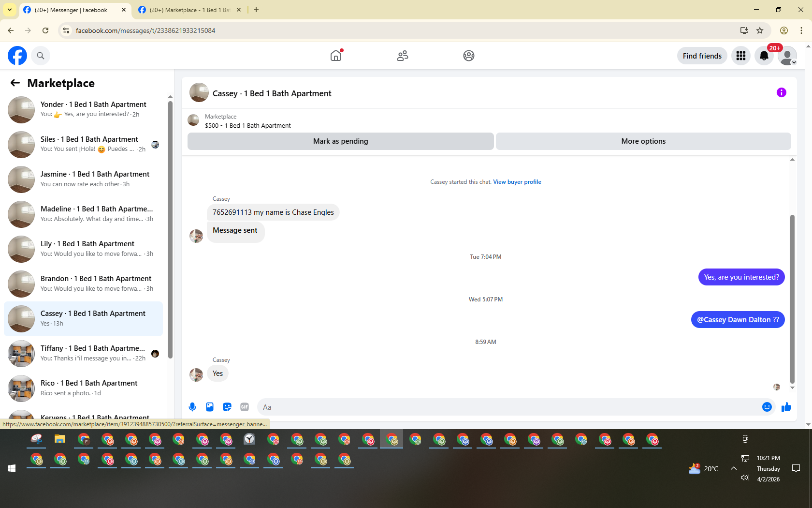View site information icon in address bar

(x=66, y=30)
